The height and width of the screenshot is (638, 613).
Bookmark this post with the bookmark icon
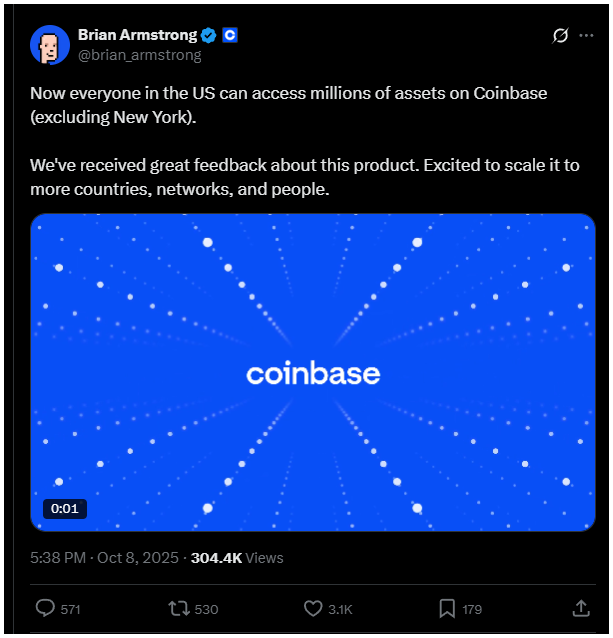point(447,608)
